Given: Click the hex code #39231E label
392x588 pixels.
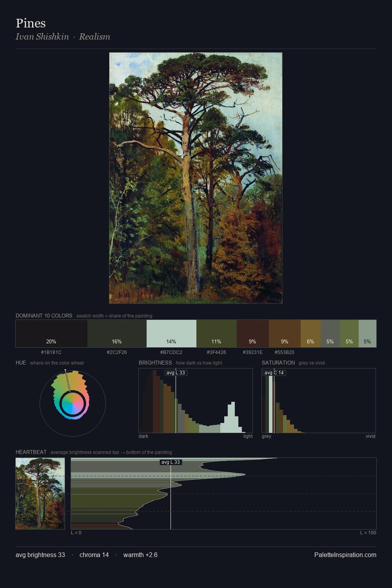Looking at the screenshot, I should point(253,352).
